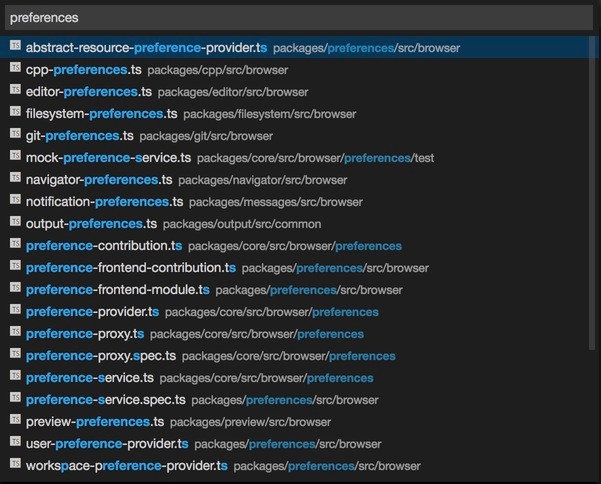
Task: Open mock-preference-service.ts
Action: point(108,158)
